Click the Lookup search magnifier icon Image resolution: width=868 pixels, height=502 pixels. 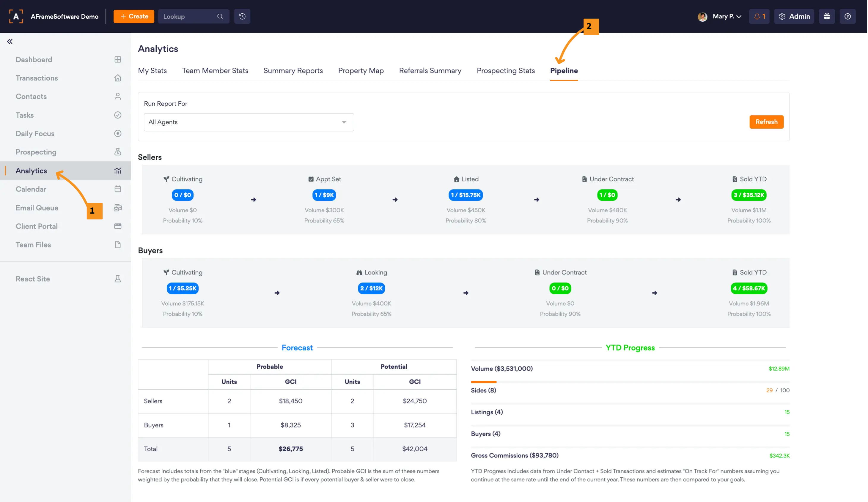pos(220,16)
